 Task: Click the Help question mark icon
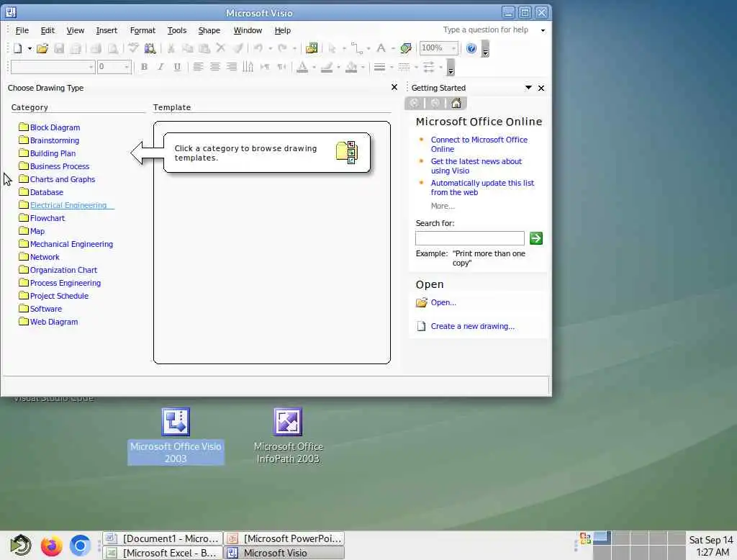471,48
